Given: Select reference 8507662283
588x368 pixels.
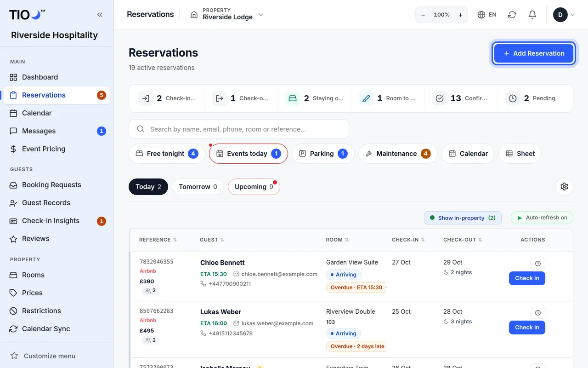Looking at the screenshot, I should (x=157, y=311).
